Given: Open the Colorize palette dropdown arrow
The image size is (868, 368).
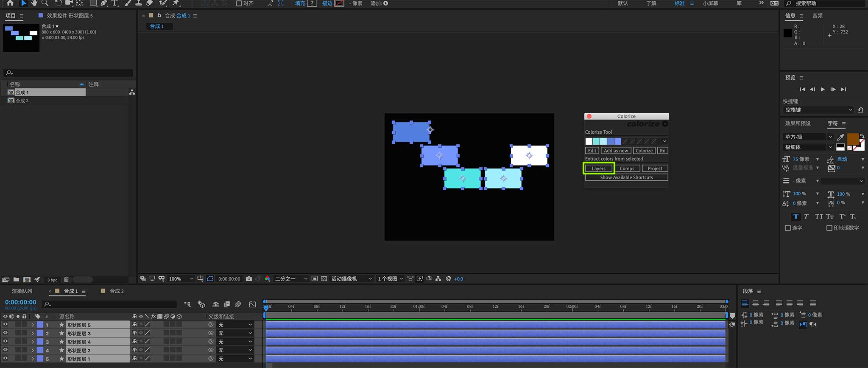Looking at the screenshot, I should tap(664, 141).
